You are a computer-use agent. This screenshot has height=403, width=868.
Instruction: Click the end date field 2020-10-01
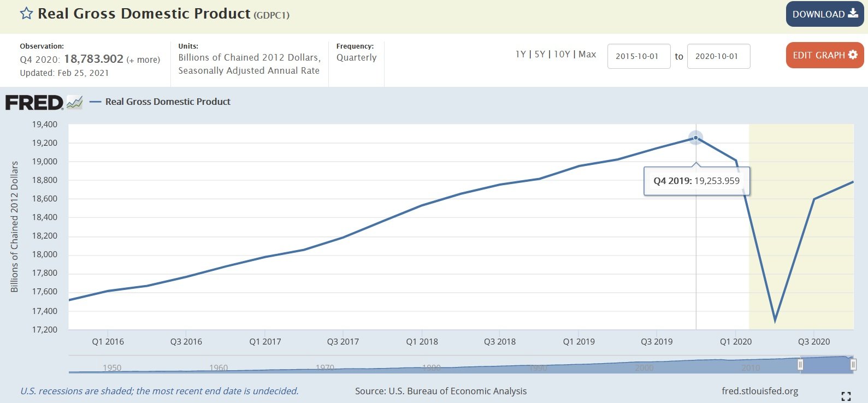click(718, 56)
